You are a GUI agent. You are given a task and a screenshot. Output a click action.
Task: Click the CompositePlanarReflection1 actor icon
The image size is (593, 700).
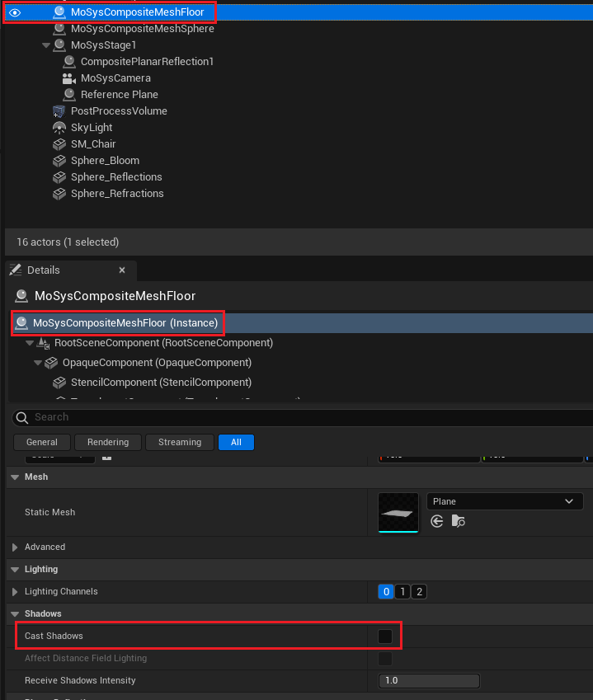coord(68,62)
